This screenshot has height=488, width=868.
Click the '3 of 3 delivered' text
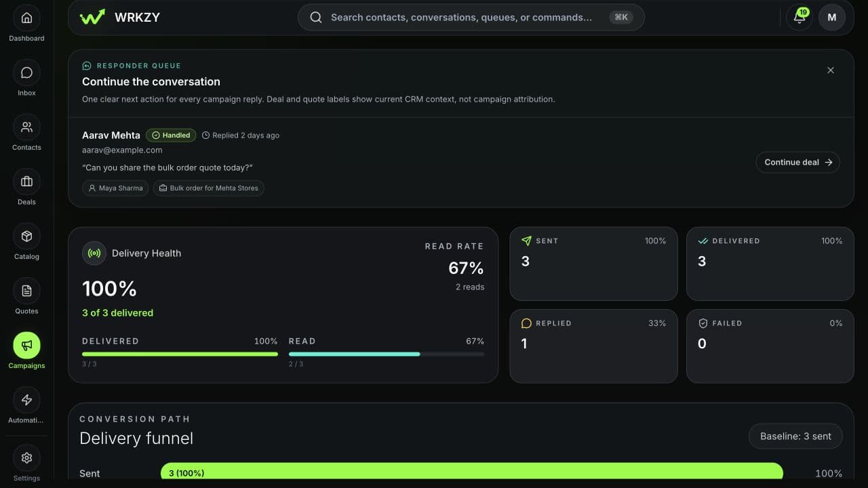pyautogui.click(x=117, y=313)
